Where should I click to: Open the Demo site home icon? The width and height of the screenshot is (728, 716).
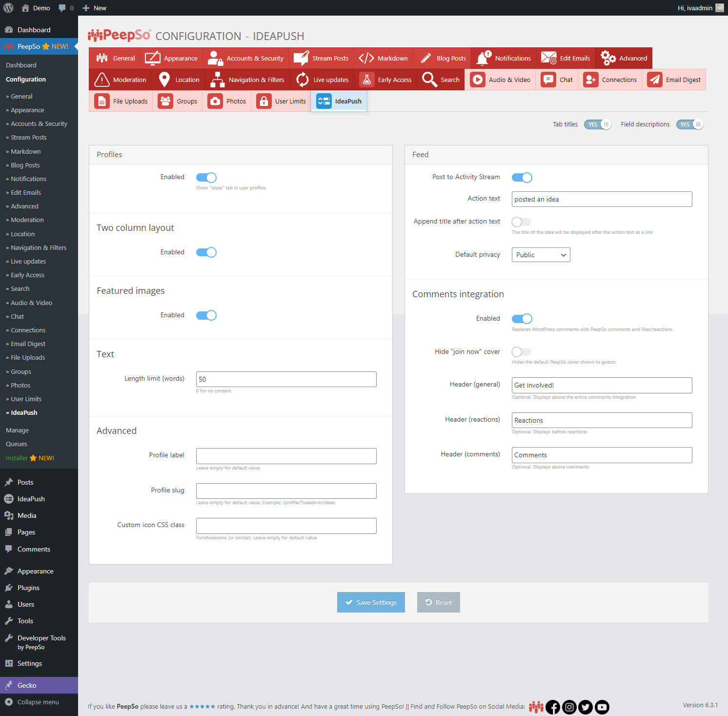(x=25, y=8)
